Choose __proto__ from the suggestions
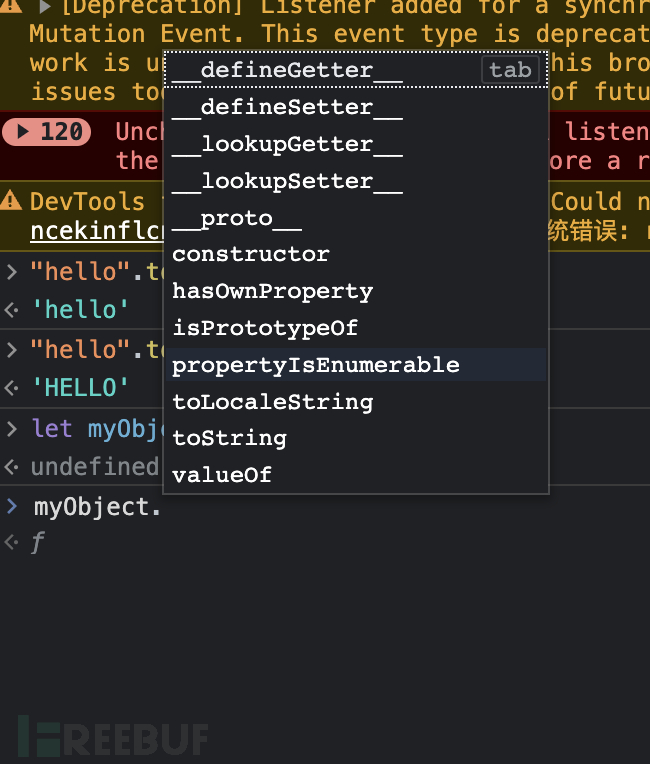This screenshot has width=650, height=764. 237,218
